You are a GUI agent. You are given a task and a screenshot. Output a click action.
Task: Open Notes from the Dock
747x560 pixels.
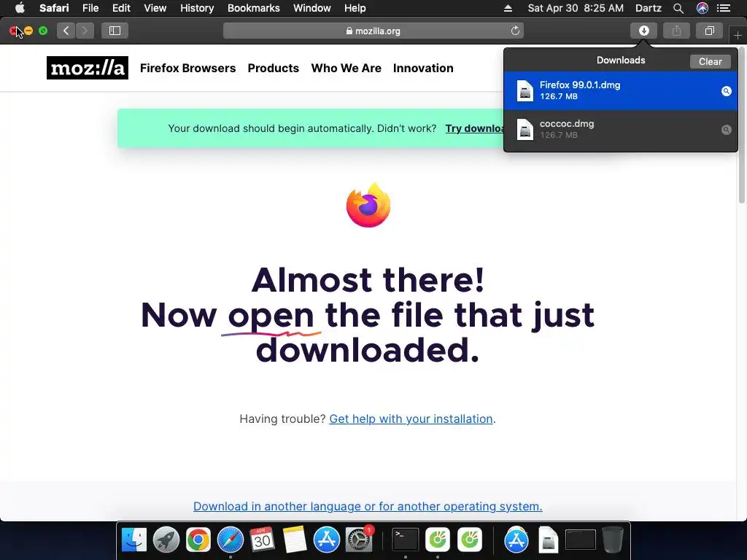295,540
